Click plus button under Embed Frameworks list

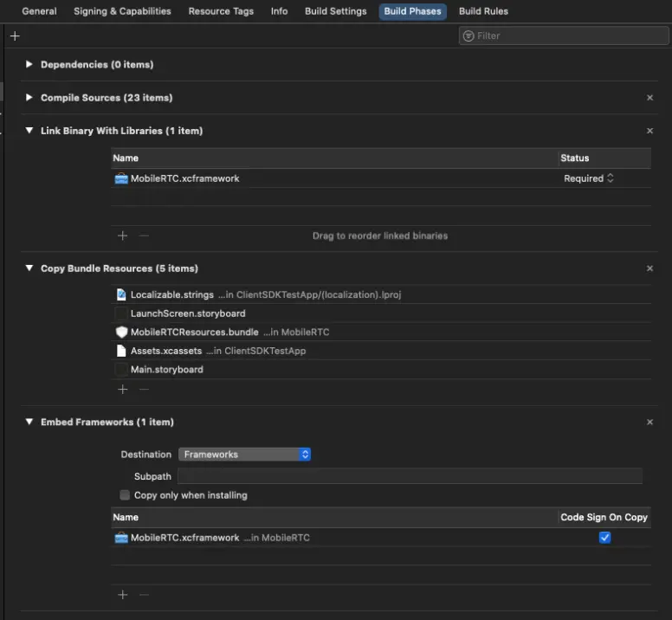click(x=122, y=595)
